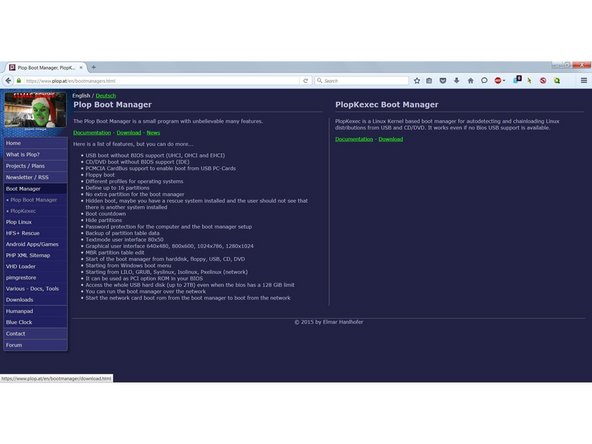Open HFS+ Rescue sidebar item

pyautogui.click(x=35, y=233)
